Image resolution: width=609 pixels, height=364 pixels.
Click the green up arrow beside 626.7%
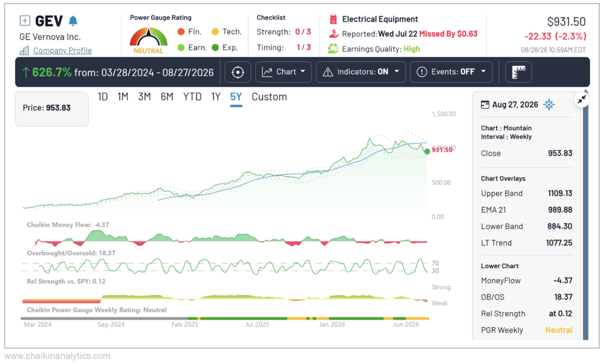[x=26, y=72]
